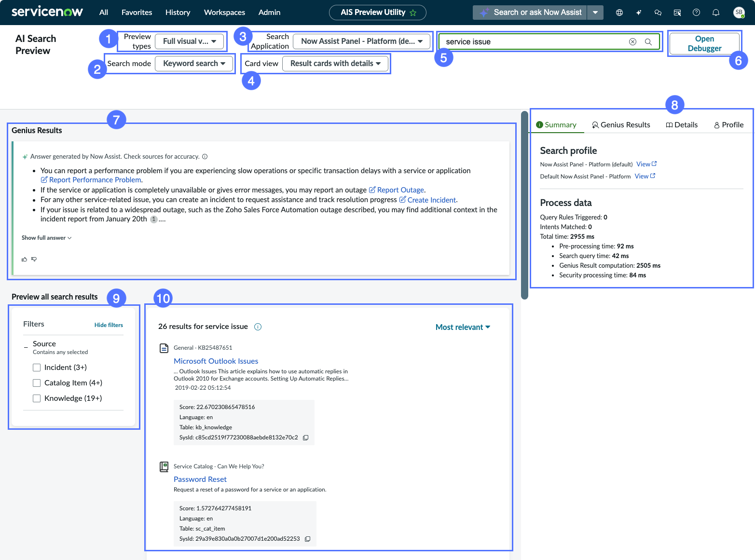Open Password Reset result
This screenshot has width=755, height=560.
pos(200,479)
